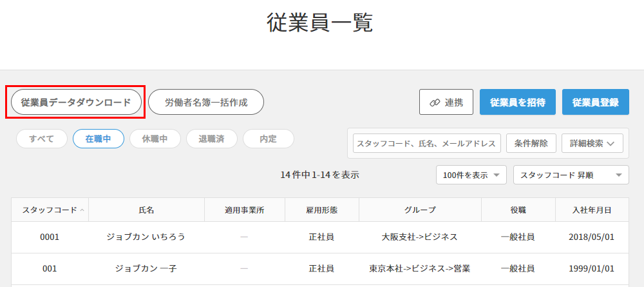Open 従業員登録 to register an employee
This screenshot has height=287, width=644.
click(x=595, y=102)
